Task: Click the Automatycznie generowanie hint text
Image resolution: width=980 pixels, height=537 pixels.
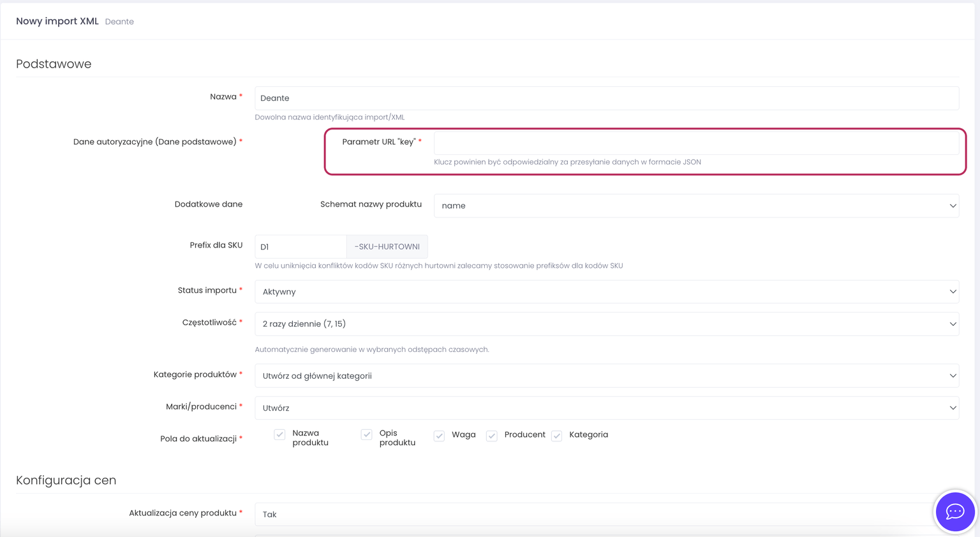Action: click(x=372, y=349)
